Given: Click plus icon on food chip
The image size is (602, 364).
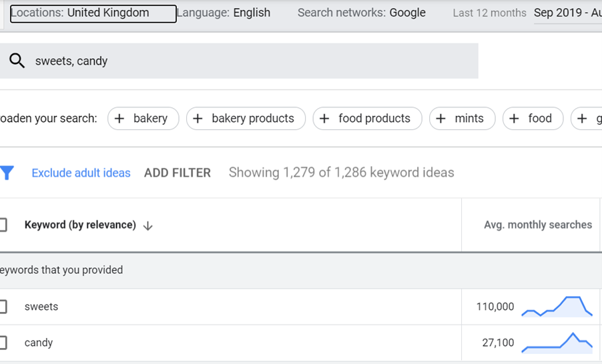Looking at the screenshot, I should coord(514,119).
